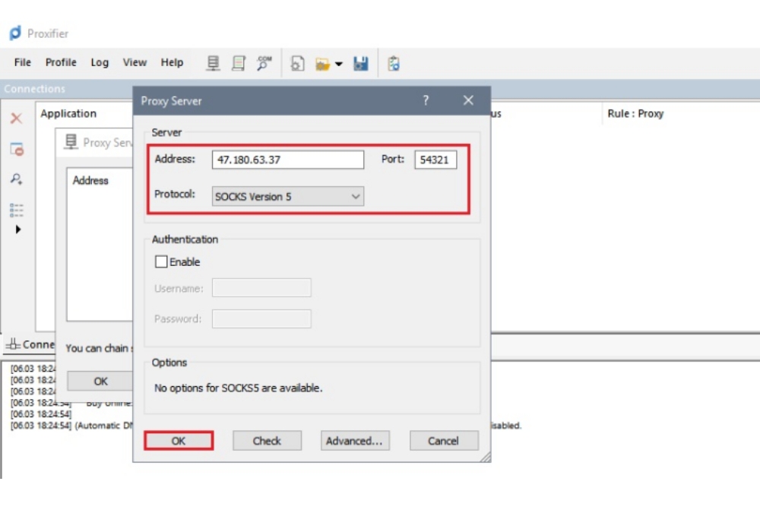
Task: Click the sidebar search user icon
Action: [17, 179]
